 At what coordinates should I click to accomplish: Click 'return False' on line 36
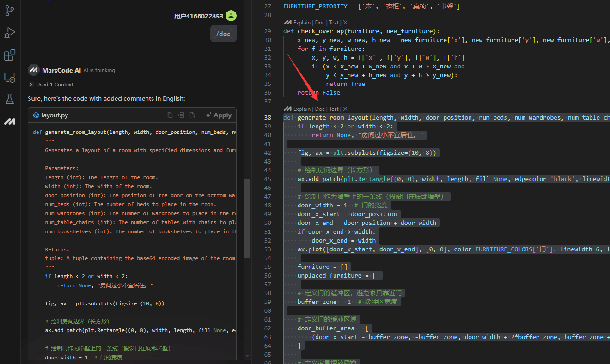click(x=319, y=92)
